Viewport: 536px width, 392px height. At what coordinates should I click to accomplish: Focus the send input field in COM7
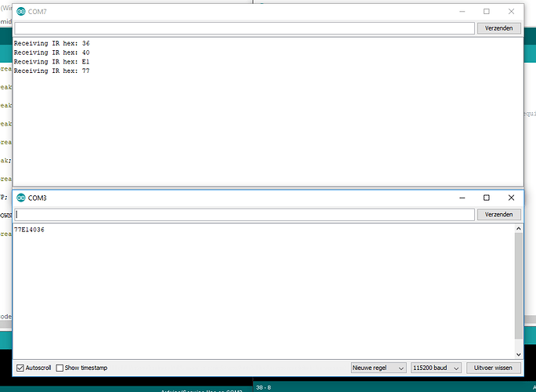click(x=244, y=28)
